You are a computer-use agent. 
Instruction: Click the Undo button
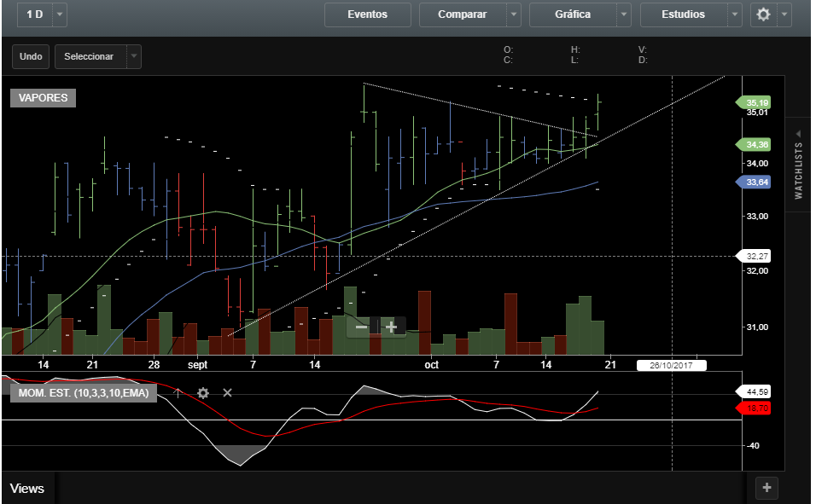click(x=31, y=56)
